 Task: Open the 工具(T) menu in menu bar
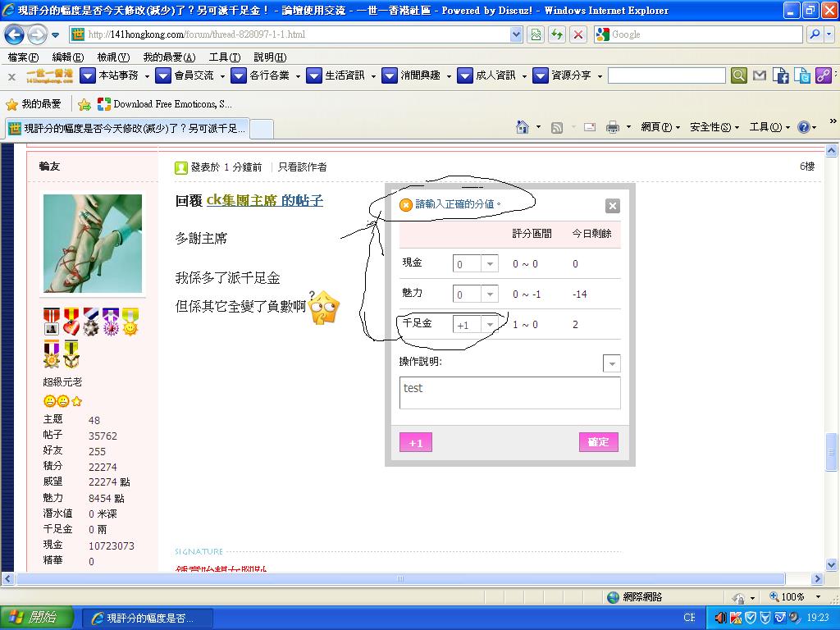(x=224, y=57)
